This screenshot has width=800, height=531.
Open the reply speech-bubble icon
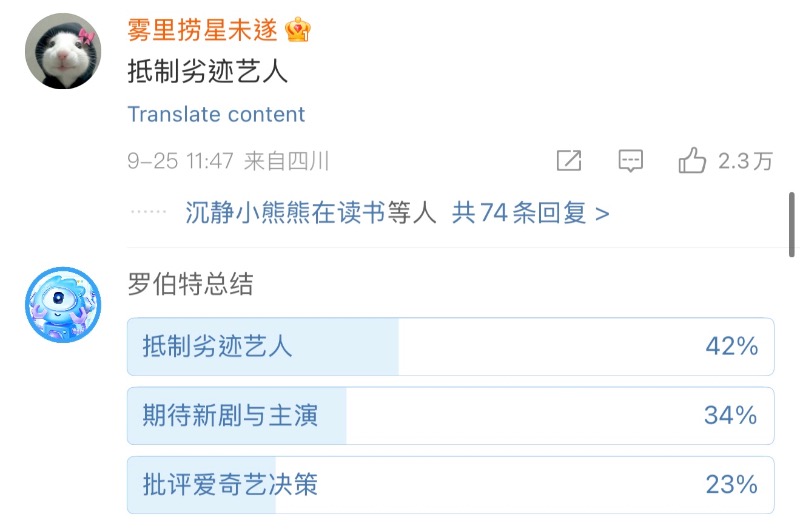coord(630,161)
